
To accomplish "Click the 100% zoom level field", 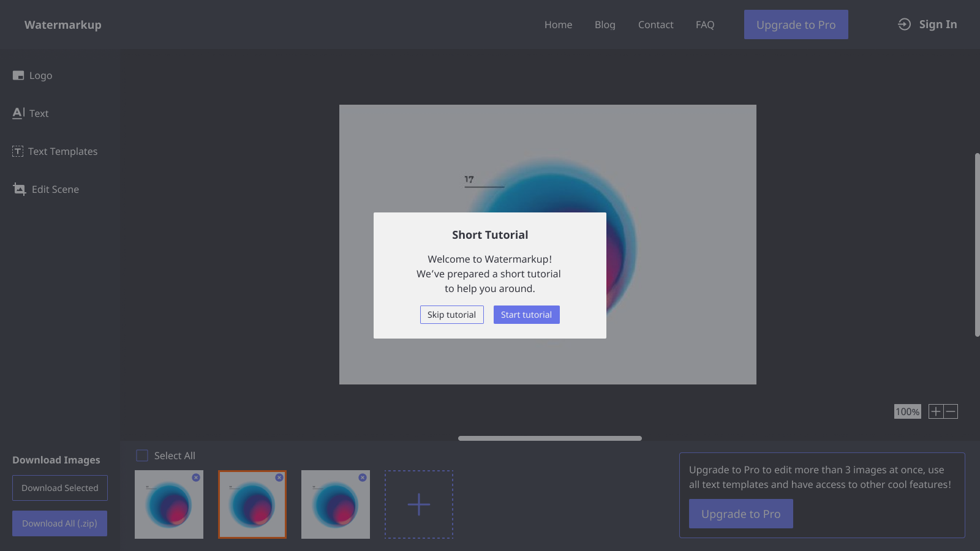I will click(x=907, y=411).
